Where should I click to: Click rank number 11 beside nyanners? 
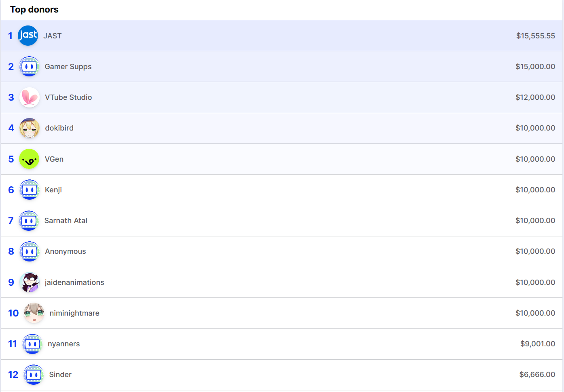click(13, 344)
